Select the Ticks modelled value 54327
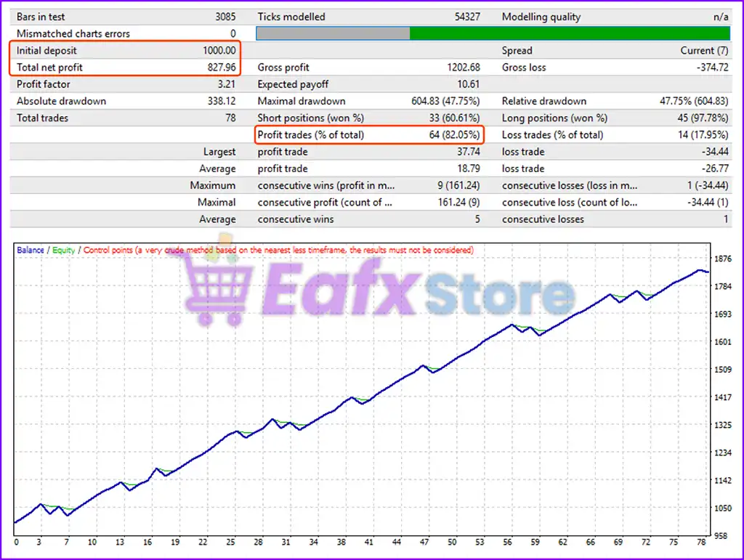744x560 pixels. pos(467,17)
